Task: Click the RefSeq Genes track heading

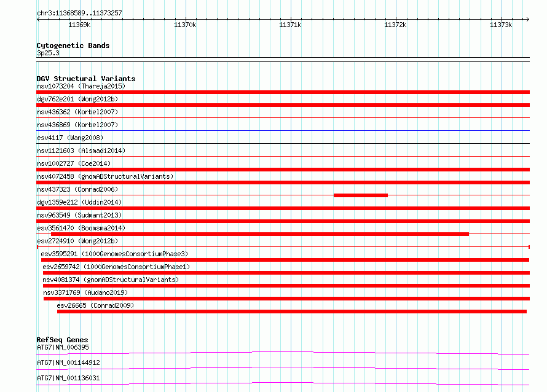Action: pyautogui.click(x=62, y=340)
